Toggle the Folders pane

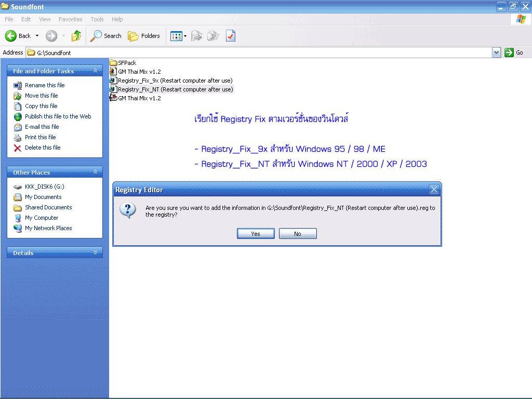144,36
